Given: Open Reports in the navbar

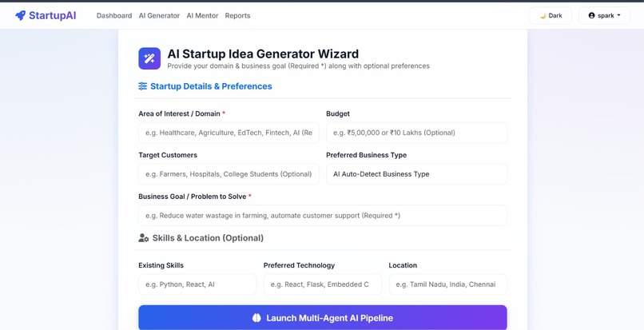Looking at the screenshot, I should pos(237,16).
